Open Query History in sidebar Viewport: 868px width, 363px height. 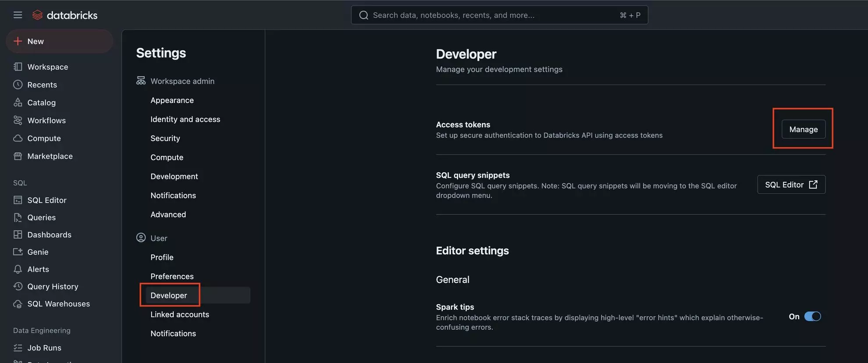tap(53, 286)
